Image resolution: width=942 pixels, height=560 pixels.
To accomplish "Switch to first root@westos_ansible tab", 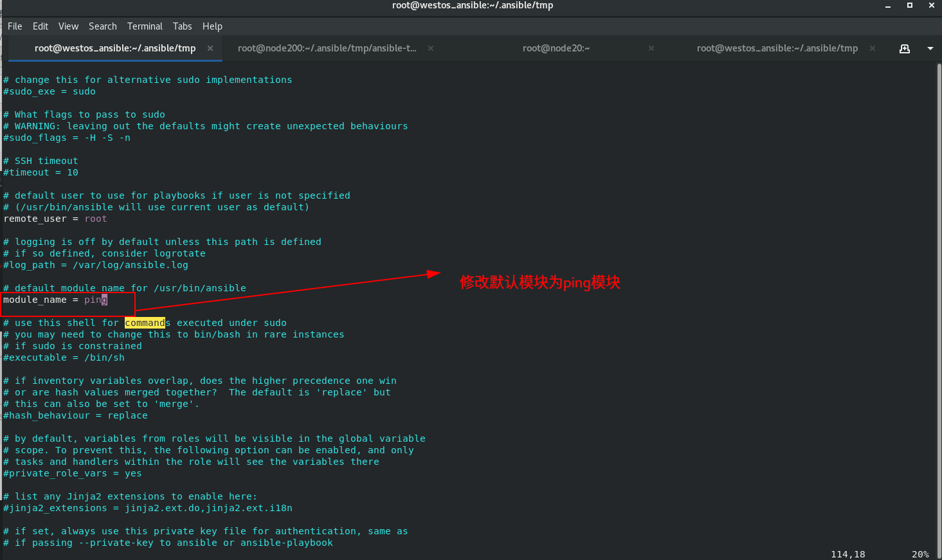I will pos(115,48).
